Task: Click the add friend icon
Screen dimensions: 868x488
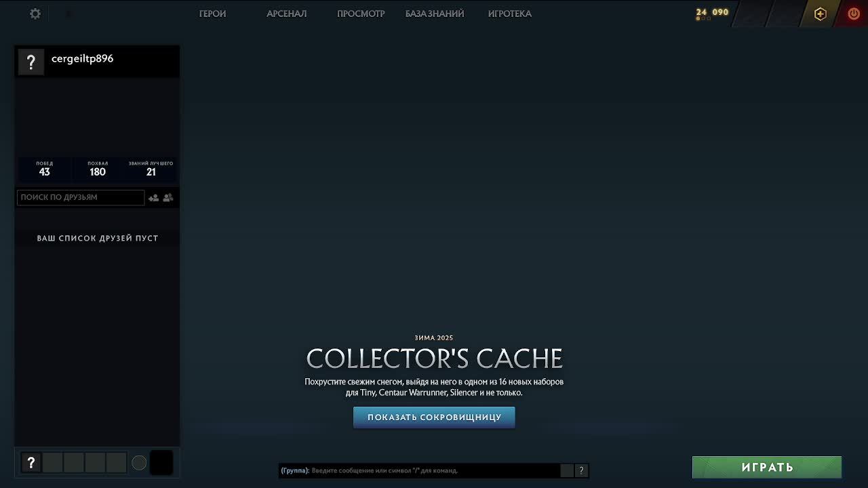Action: pyautogui.click(x=154, y=197)
